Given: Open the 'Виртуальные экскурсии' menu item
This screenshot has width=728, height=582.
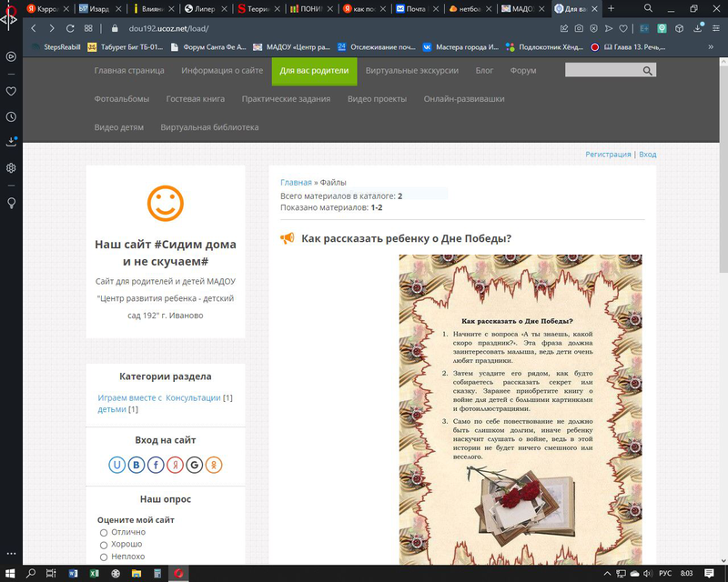Looking at the screenshot, I should click(x=412, y=70).
